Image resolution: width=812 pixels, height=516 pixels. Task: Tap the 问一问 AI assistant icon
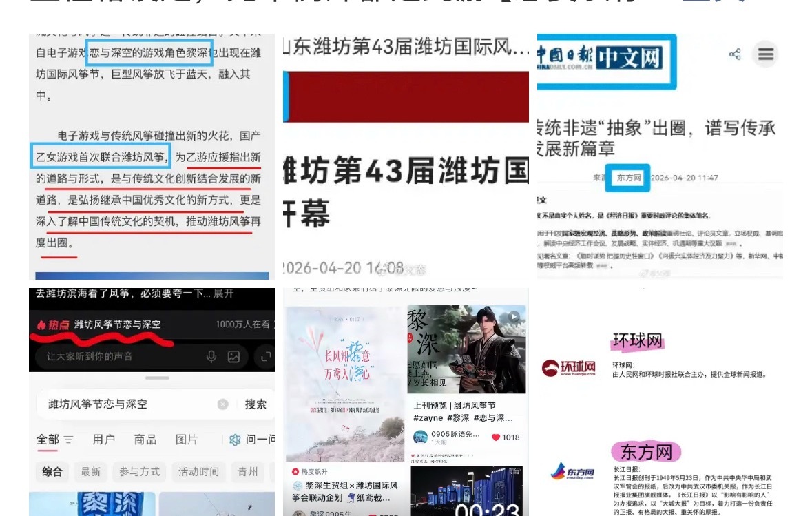pyautogui.click(x=235, y=440)
